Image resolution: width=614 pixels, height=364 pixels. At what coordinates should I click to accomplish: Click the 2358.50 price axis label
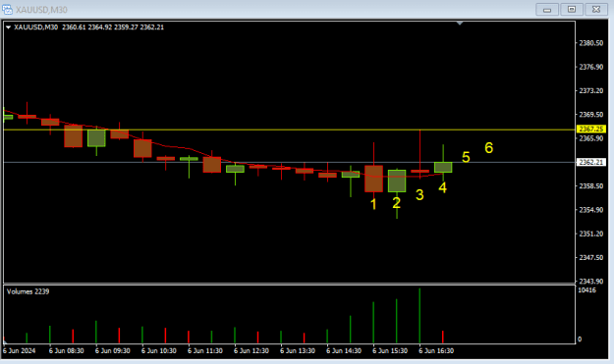click(x=590, y=186)
